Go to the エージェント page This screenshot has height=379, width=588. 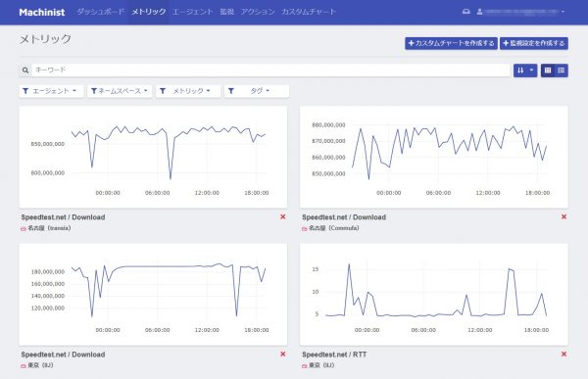192,12
